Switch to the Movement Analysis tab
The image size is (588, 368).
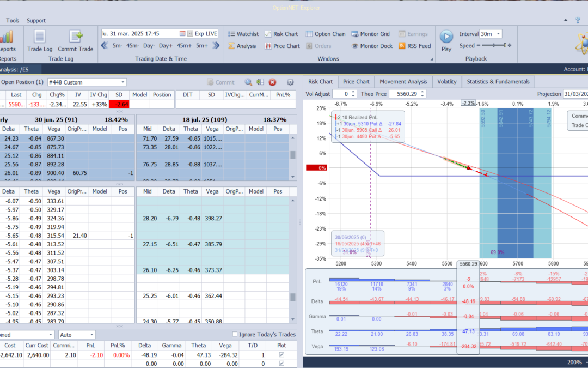[403, 82]
